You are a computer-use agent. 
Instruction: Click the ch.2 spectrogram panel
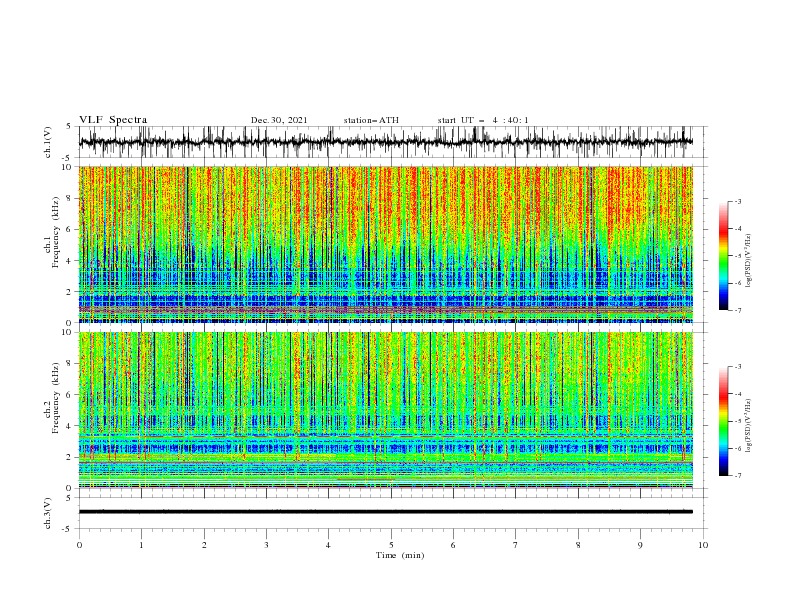click(385, 410)
